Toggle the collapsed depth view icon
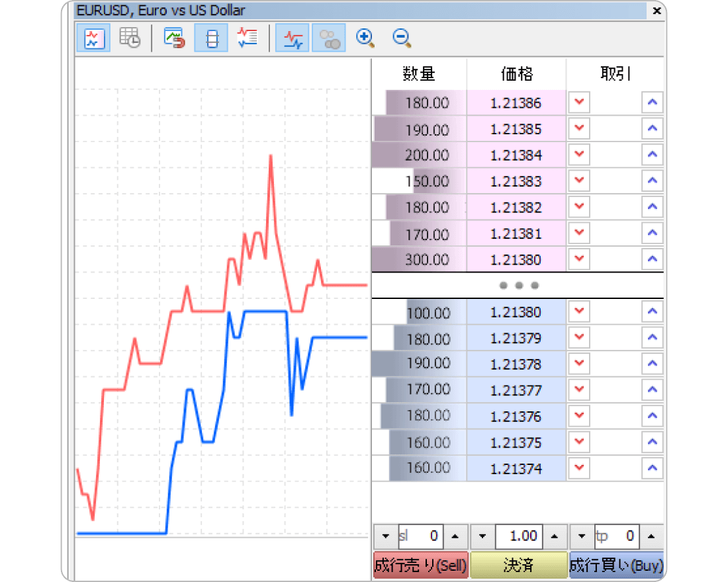This screenshot has height=582, width=728. (x=211, y=38)
